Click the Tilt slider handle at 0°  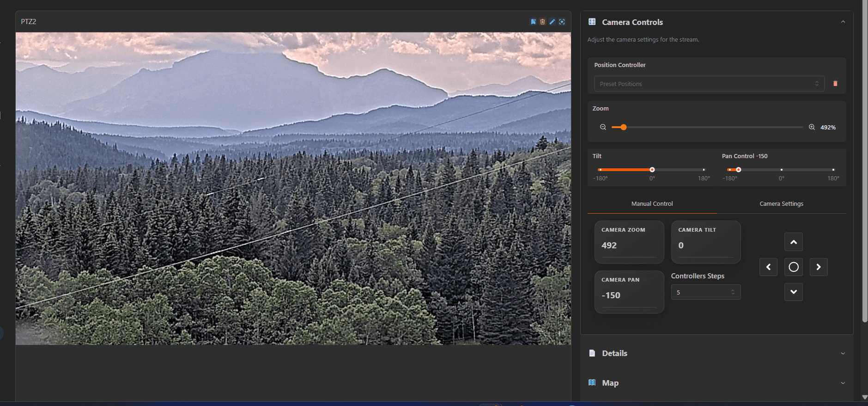652,170
